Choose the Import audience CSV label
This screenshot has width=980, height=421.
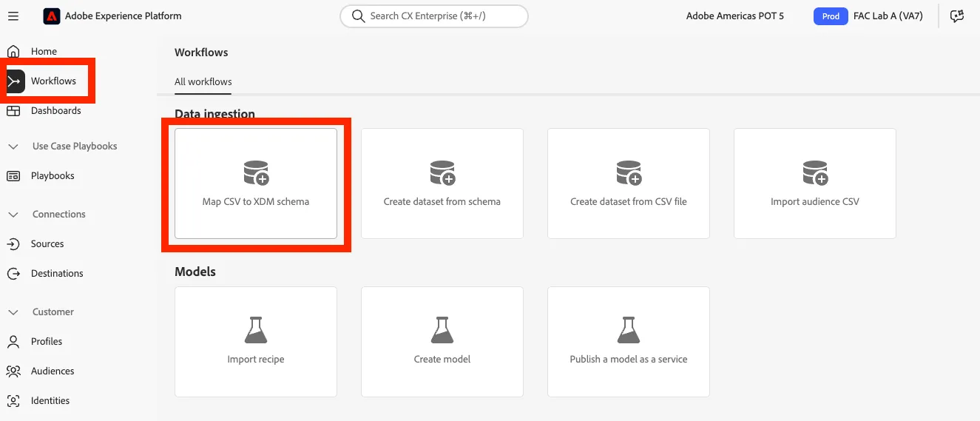[815, 201]
